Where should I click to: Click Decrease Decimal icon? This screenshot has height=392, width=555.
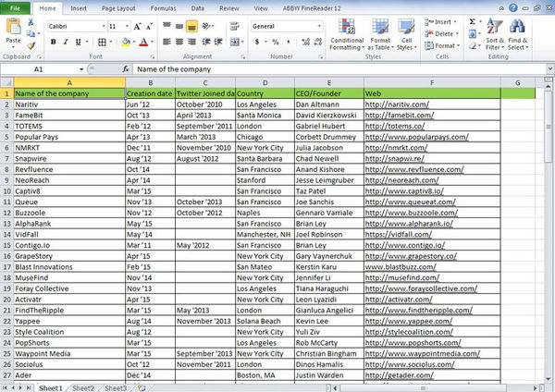point(318,42)
